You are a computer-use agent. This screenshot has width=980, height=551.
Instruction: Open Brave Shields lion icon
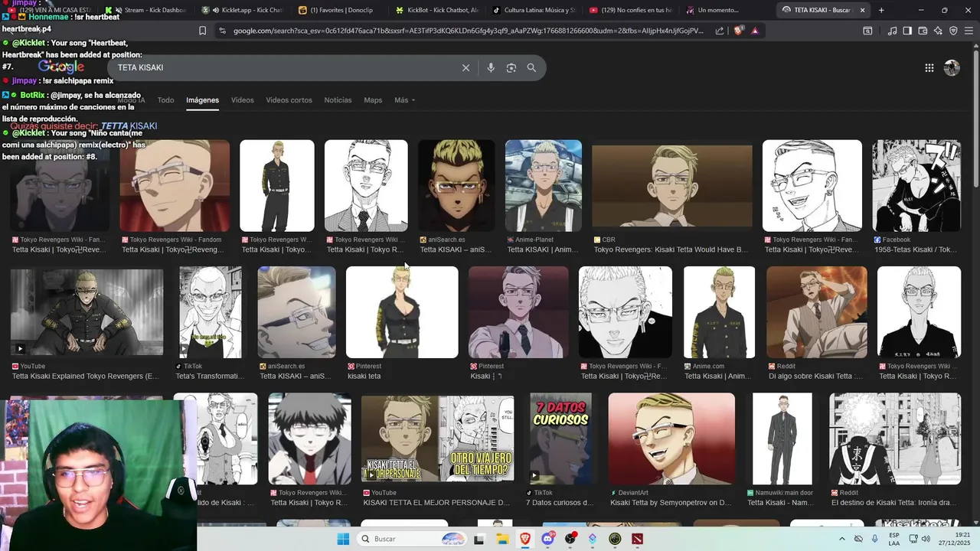738,31
